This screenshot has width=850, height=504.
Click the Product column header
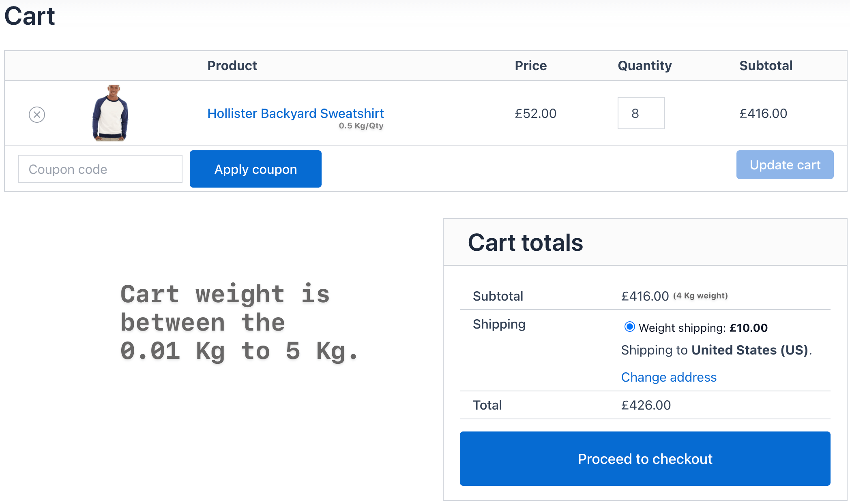click(x=232, y=66)
